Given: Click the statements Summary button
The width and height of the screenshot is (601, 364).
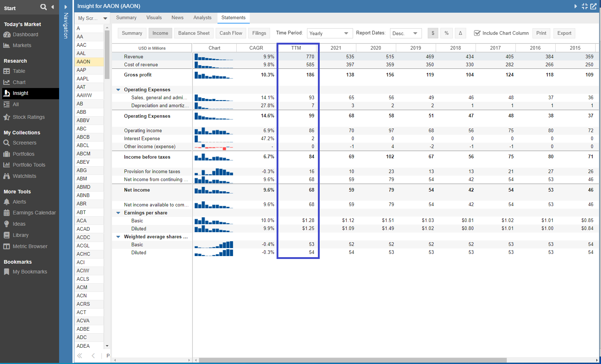Looking at the screenshot, I should 132,33.
